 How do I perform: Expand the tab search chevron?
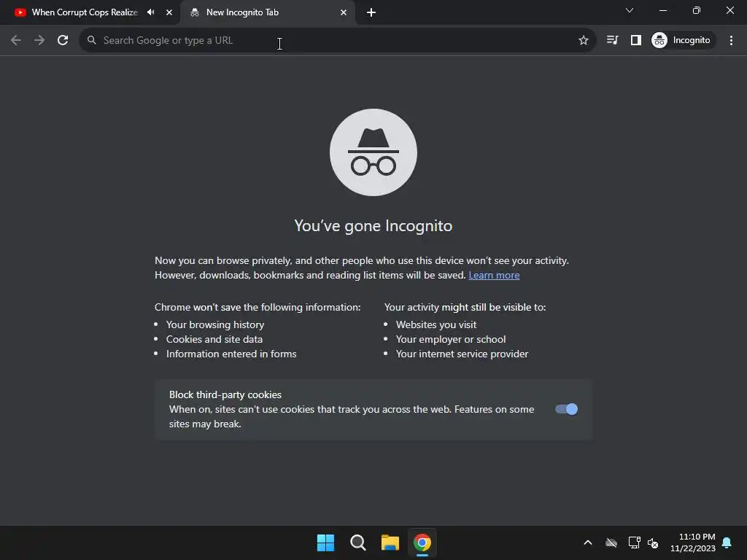tap(630, 10)
